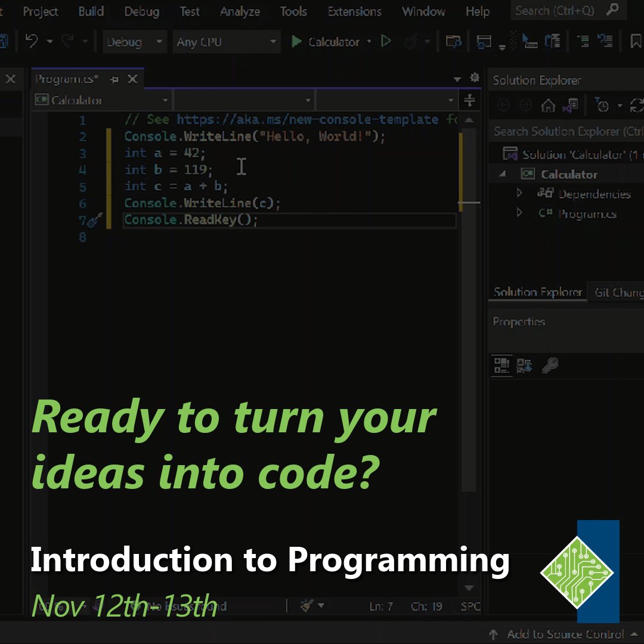The width and height of the screenshot is (644, 644).
Task: Click the Comment out selected lines icon
Action: [583, 41]
